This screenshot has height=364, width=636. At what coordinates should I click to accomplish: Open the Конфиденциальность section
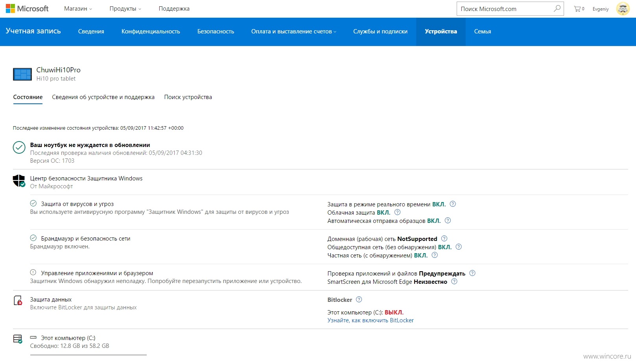tap(151, 31)
